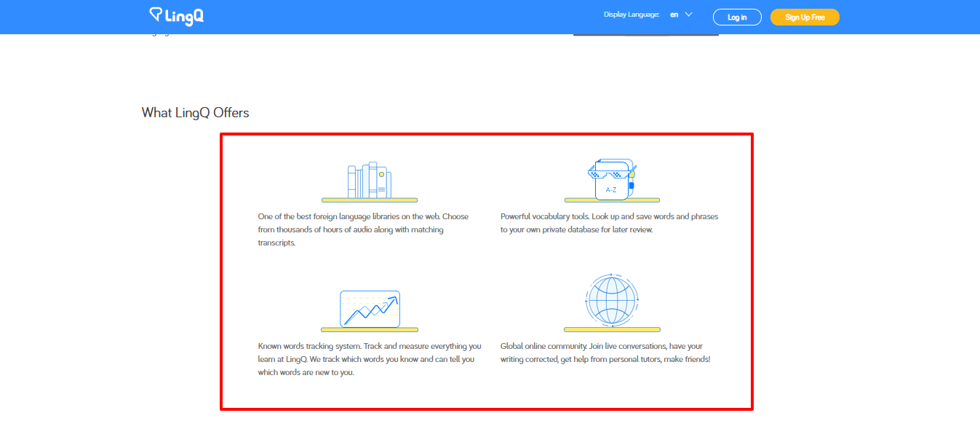This screenshot has width=980, height=429.
Task: Expand the language chevron arrow
Action: 688,15
